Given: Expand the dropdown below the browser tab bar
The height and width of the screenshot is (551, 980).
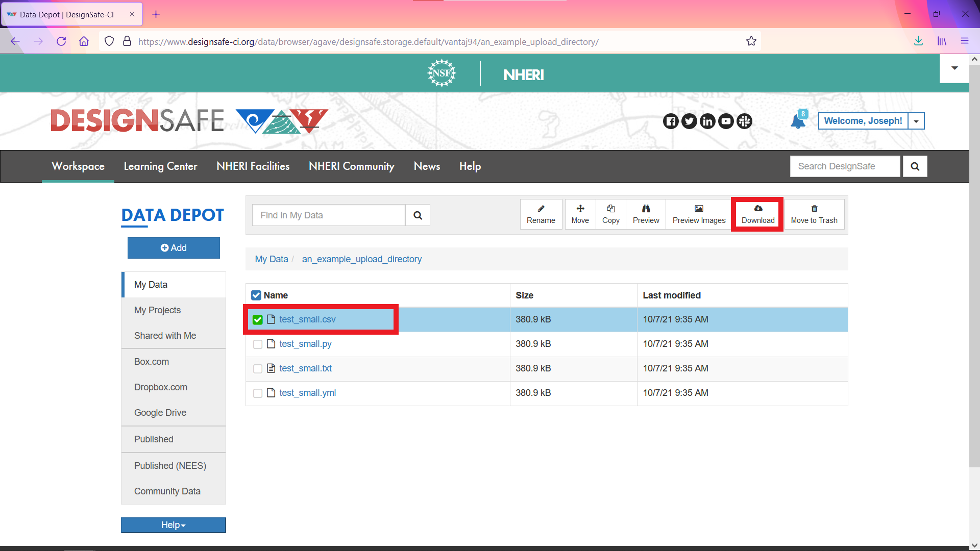Looking at the screenshot, I should (x=954, y=68).
